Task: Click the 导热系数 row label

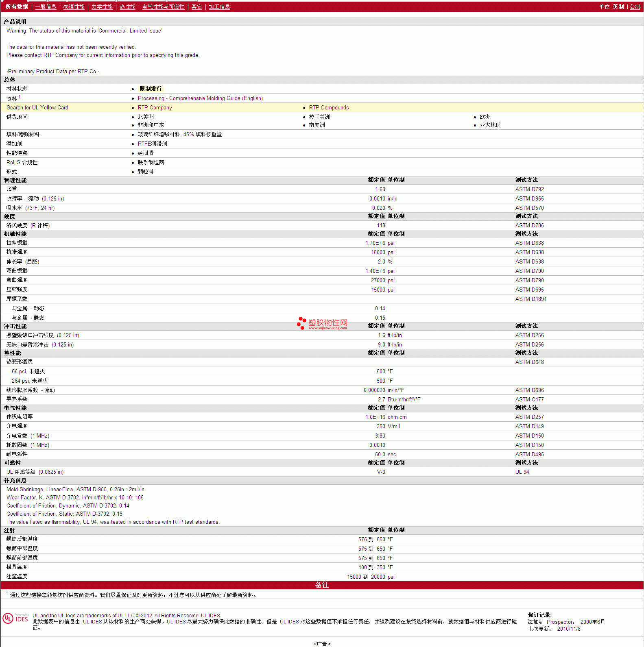Action: click(x=17, y=399)
